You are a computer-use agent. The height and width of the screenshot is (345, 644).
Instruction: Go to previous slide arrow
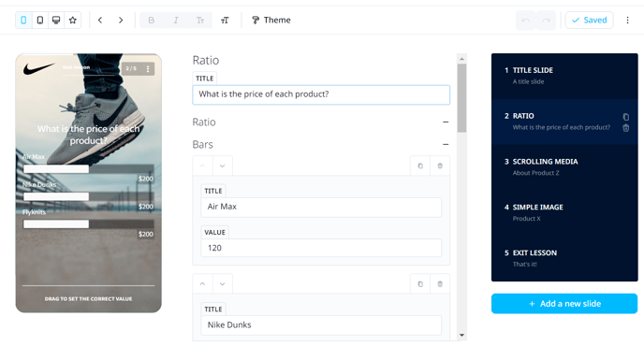click(100, 20)
